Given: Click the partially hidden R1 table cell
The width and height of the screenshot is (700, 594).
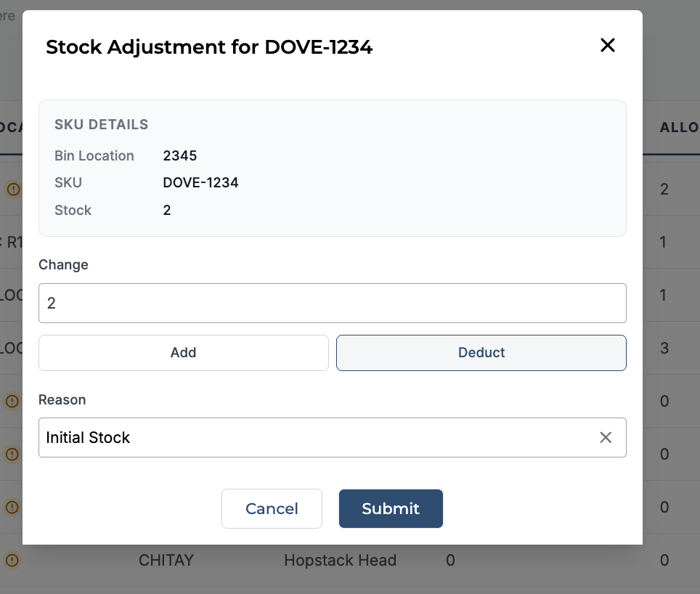Looking at the screenshot, I should click(x=12, y=243).
